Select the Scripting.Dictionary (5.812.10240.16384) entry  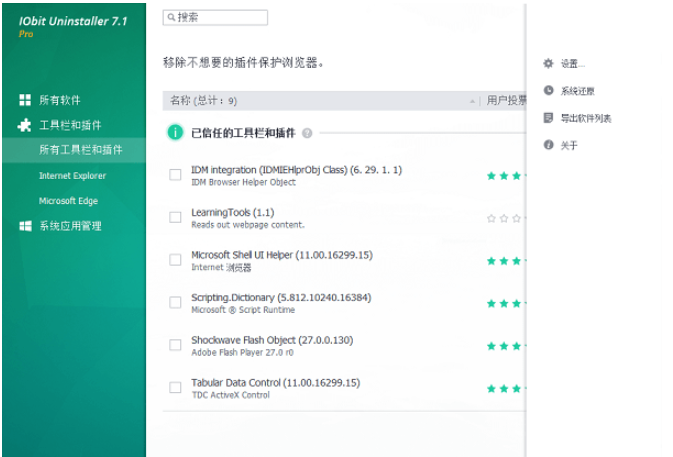click(x=281, y=297)
